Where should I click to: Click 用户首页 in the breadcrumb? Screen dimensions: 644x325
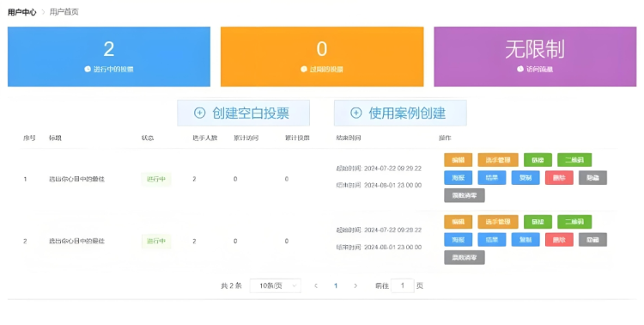64,12
